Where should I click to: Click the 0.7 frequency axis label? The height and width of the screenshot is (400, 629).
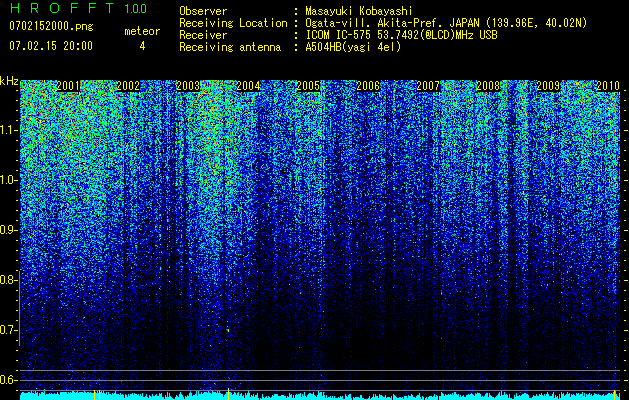click(7, 330)
